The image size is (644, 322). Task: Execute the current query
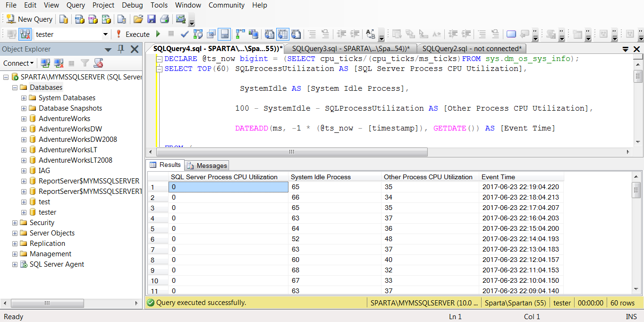pos(133,34)
